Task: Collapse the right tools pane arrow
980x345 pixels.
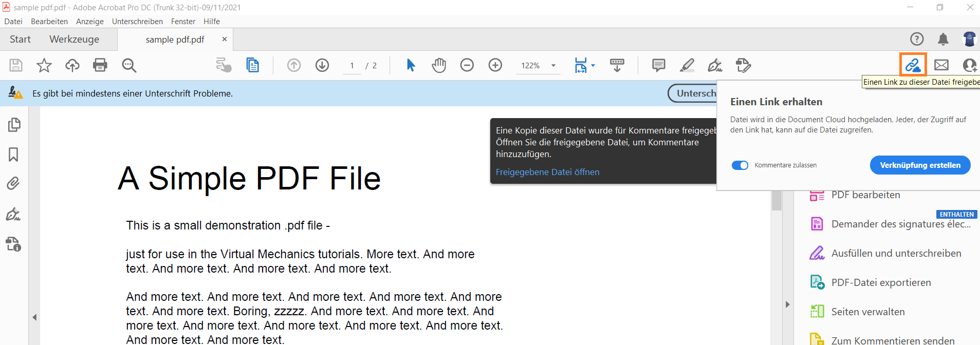Action: coord(787,304)
